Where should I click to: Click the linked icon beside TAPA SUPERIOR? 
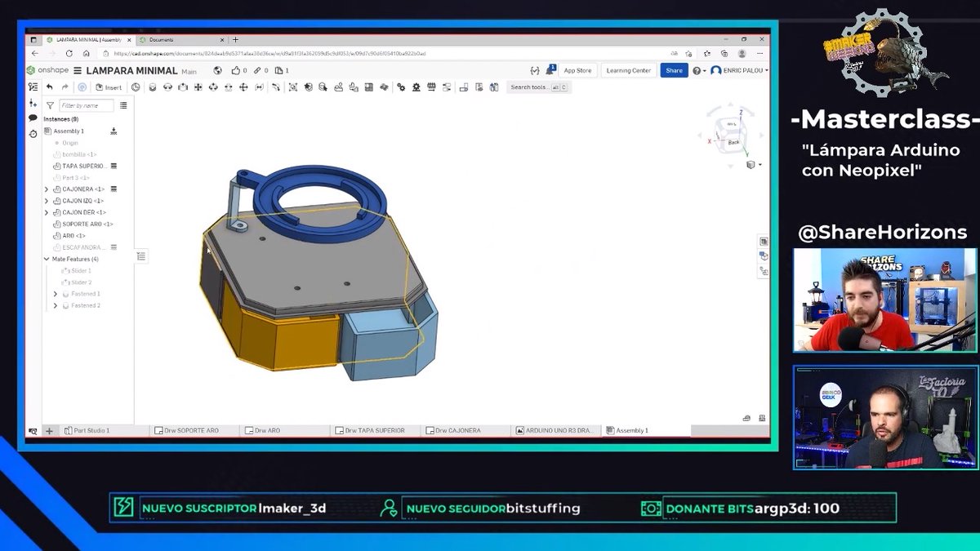[114, 166]
